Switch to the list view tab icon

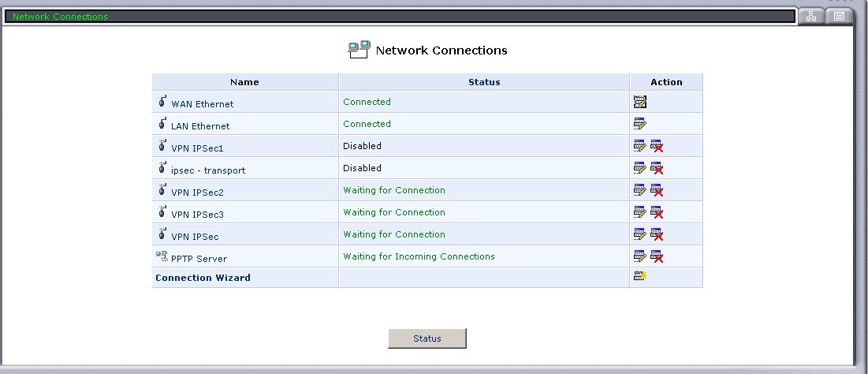pos(839,17)
